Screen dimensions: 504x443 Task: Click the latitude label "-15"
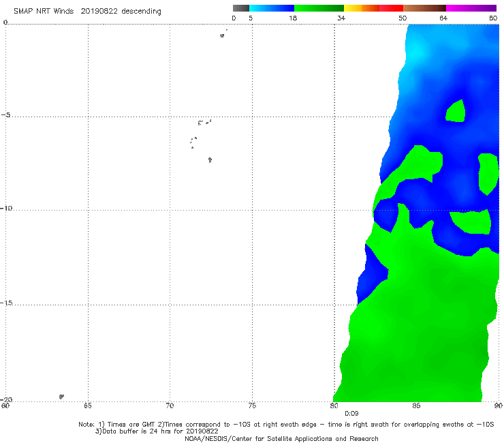coord(6,303)
